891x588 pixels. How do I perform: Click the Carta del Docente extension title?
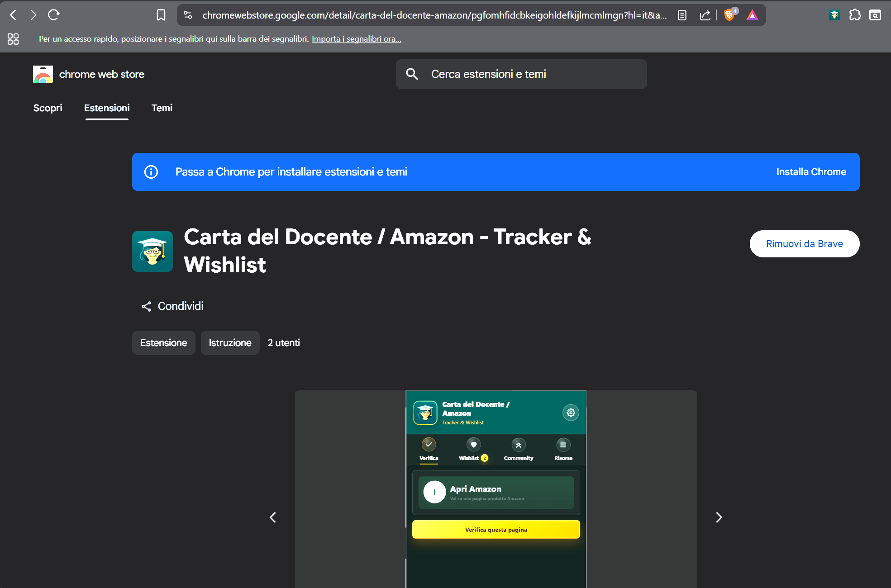(x=387, y=251)
